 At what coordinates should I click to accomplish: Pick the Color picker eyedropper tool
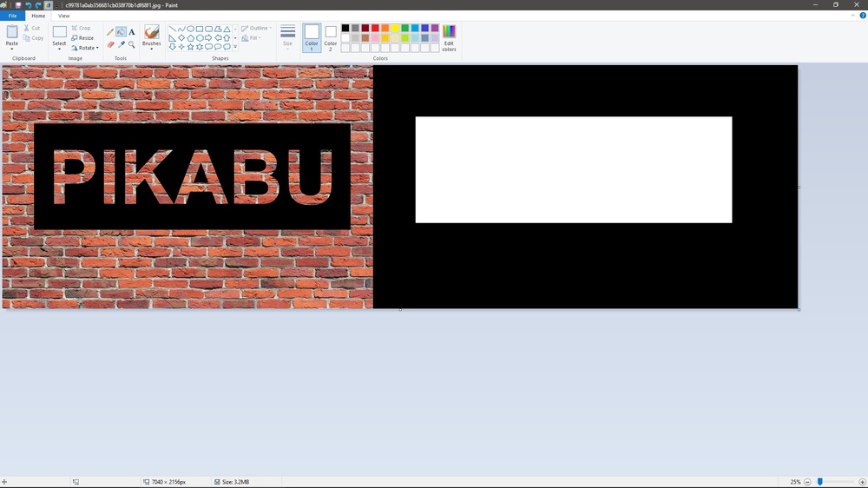point(121,44)
